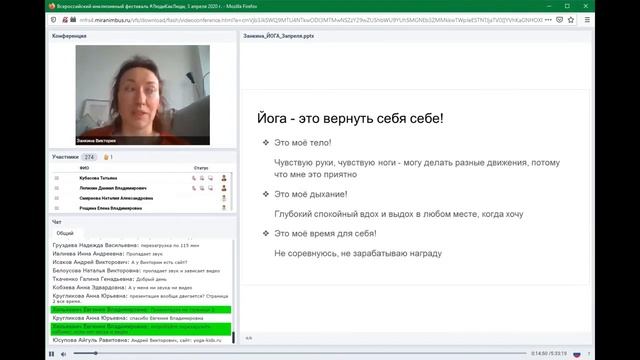Open the page actions three-dot menu
This screenshot has height=360, width=640.
click(x=548, y=20)
